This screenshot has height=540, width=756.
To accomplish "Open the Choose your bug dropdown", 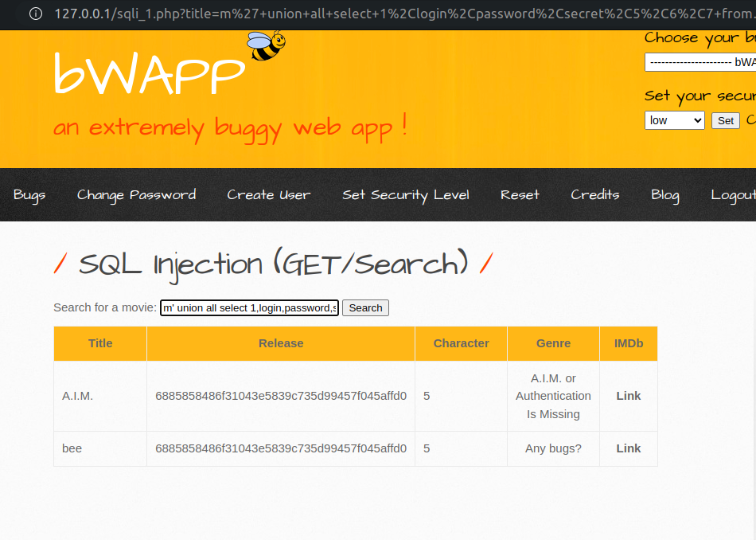I will (x=700, y=62).
